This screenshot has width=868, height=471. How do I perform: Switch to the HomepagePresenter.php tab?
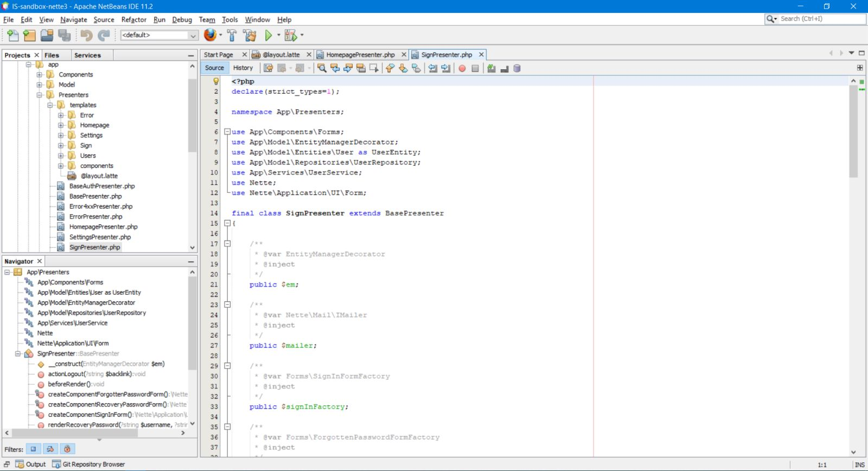tap(360, 55)
